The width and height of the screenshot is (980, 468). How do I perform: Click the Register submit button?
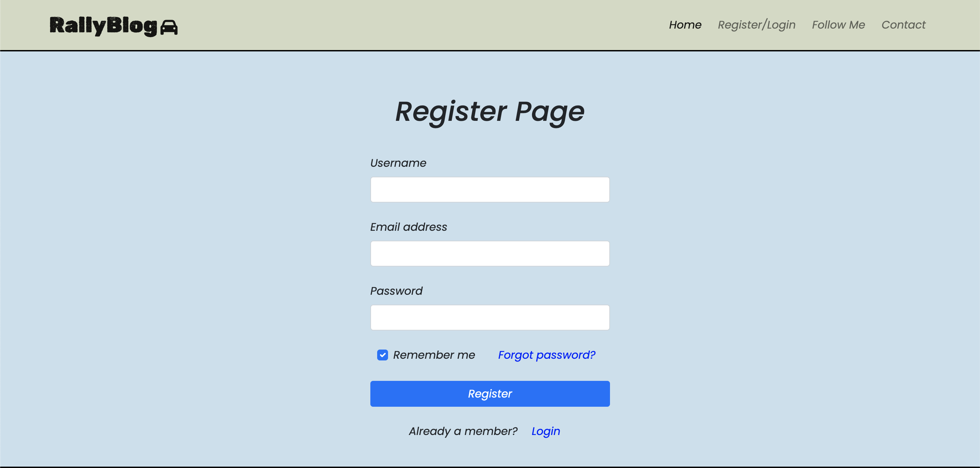coord(490,393)
